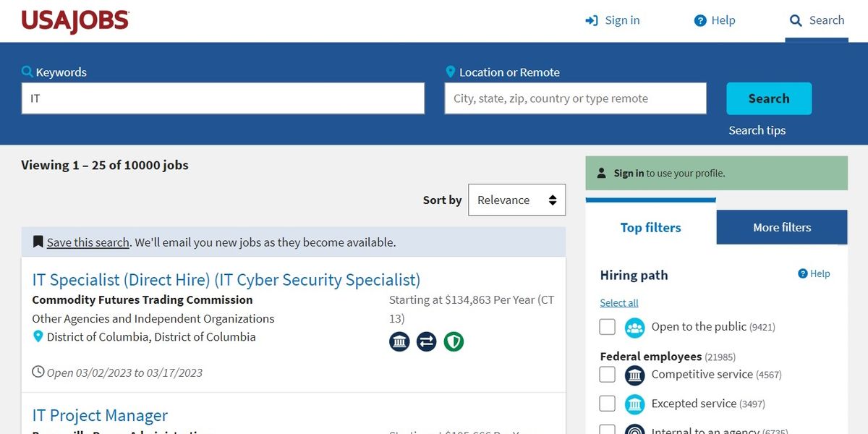Open Help via question-mark icon beside Hiring path
Image resolution: width=868 pixels, height=434 pixels.
(803, 273)
